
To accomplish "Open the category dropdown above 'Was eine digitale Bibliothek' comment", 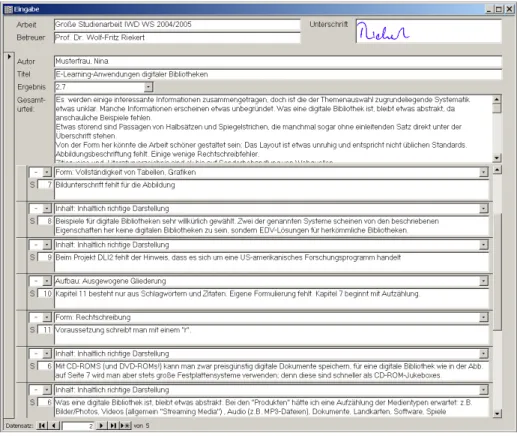I will click(x=483, y=390).
